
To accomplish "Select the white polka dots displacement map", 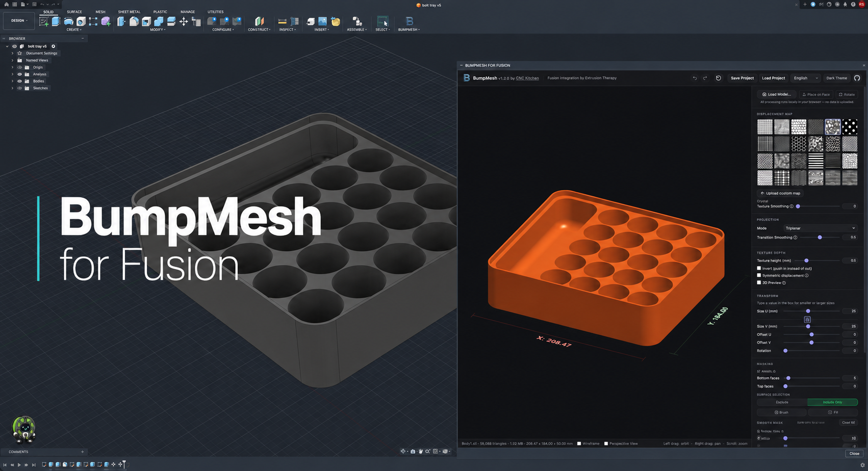I will (x=850, y=127).
